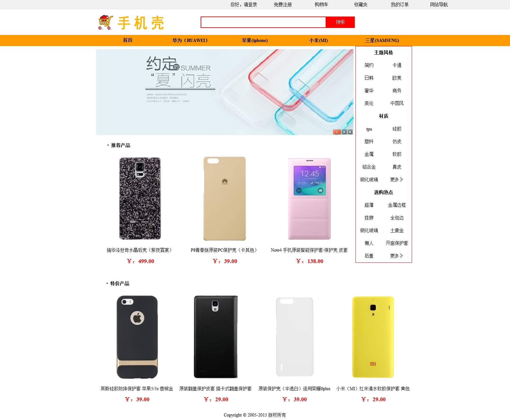Viewport: 510px width, 420px height.
Task: Select carousel slide indicator 3
Action: 350,132
